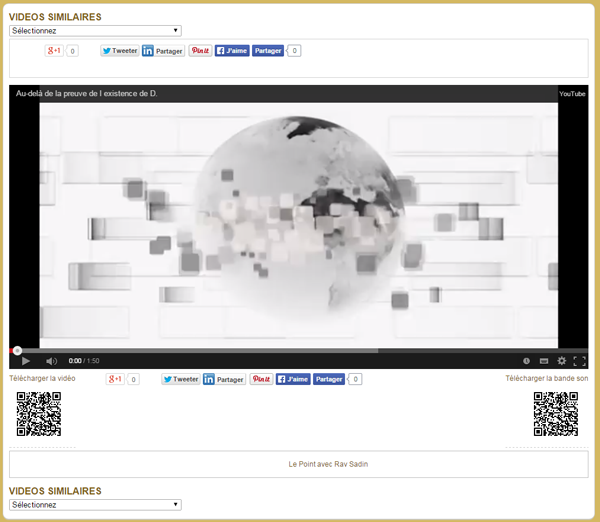
Task: Click the bottom Facebook Partager button
Action: point(329,379)
